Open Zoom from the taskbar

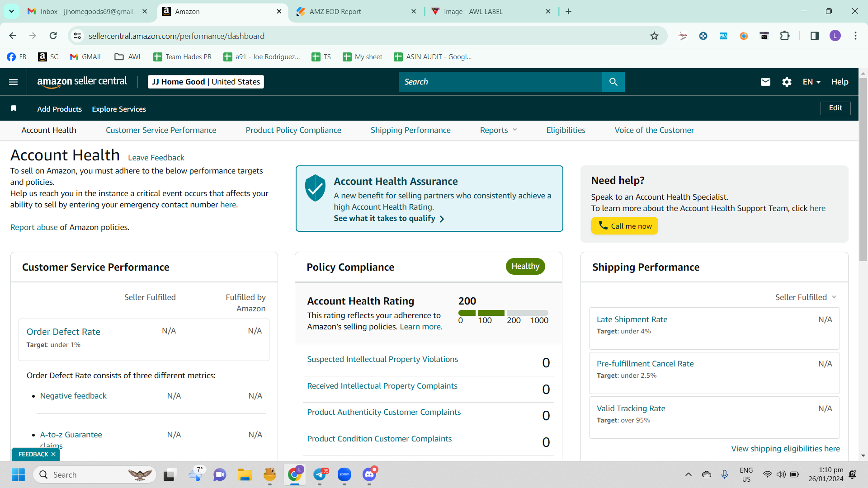click(x=344, y=474)
